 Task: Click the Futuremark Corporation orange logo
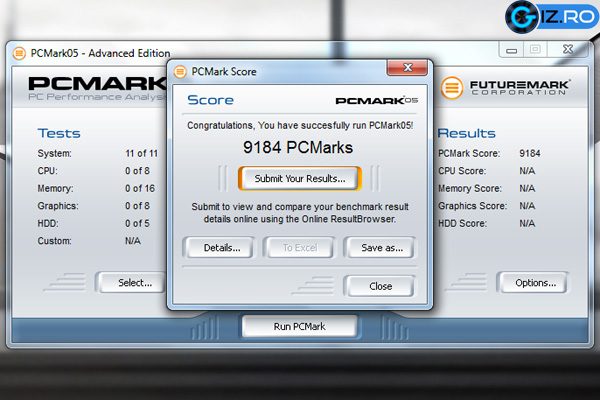click(452, 87)
